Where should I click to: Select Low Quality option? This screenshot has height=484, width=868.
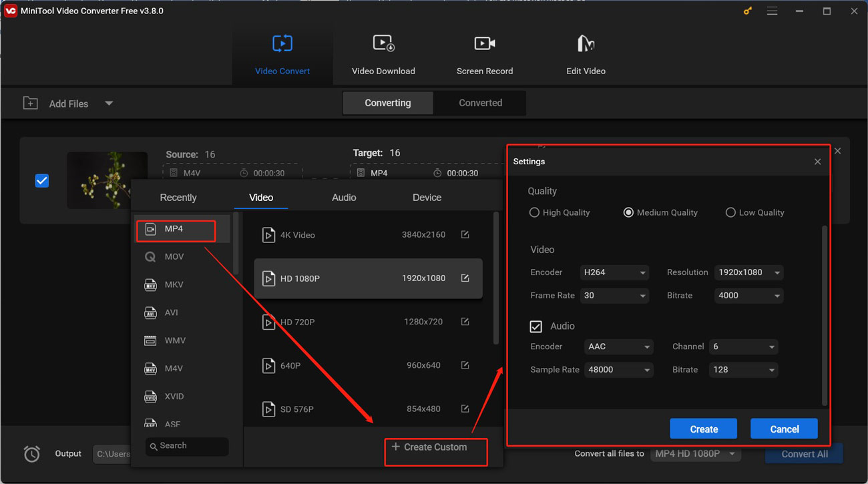(754, 212)
